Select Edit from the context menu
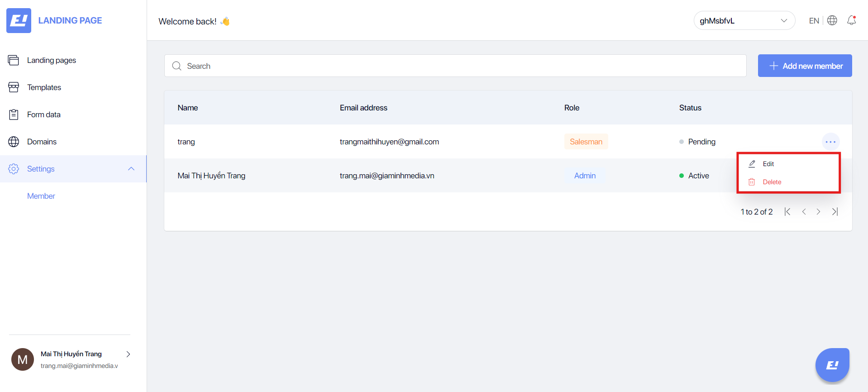This screenshot has height=392, width=868. click(768, 164)
